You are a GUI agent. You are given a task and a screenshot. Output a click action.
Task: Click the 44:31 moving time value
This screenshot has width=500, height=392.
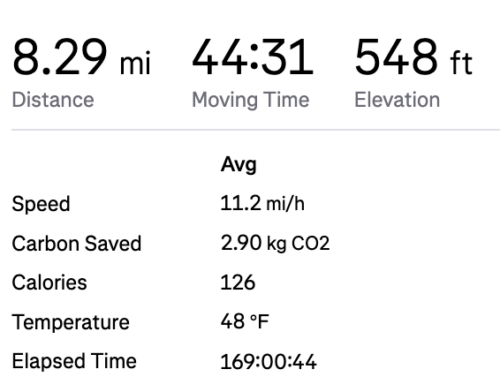coord(253,57)
